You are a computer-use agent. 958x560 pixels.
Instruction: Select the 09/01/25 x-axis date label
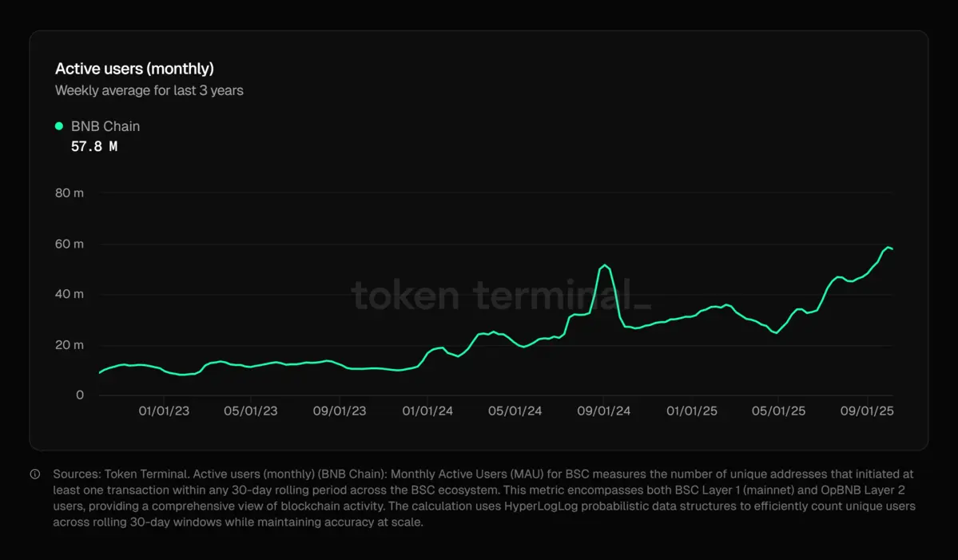pyautogui.click(x=868, y=411)
